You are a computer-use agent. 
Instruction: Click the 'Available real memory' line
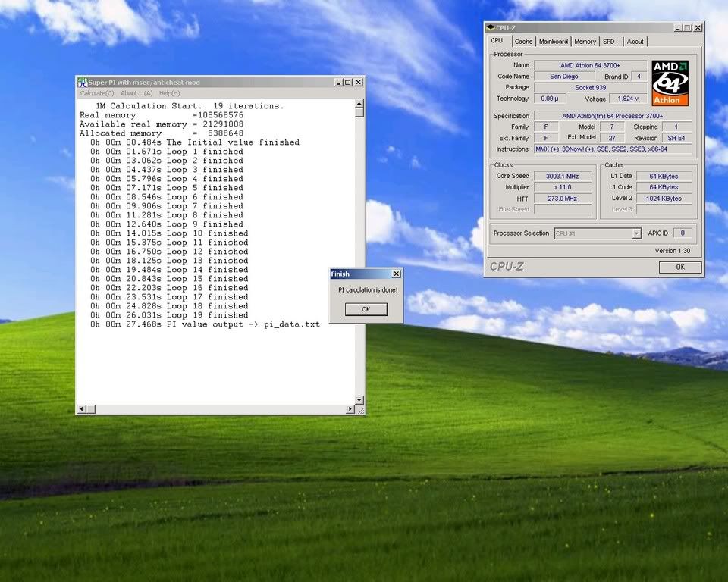tap(162, 124)
